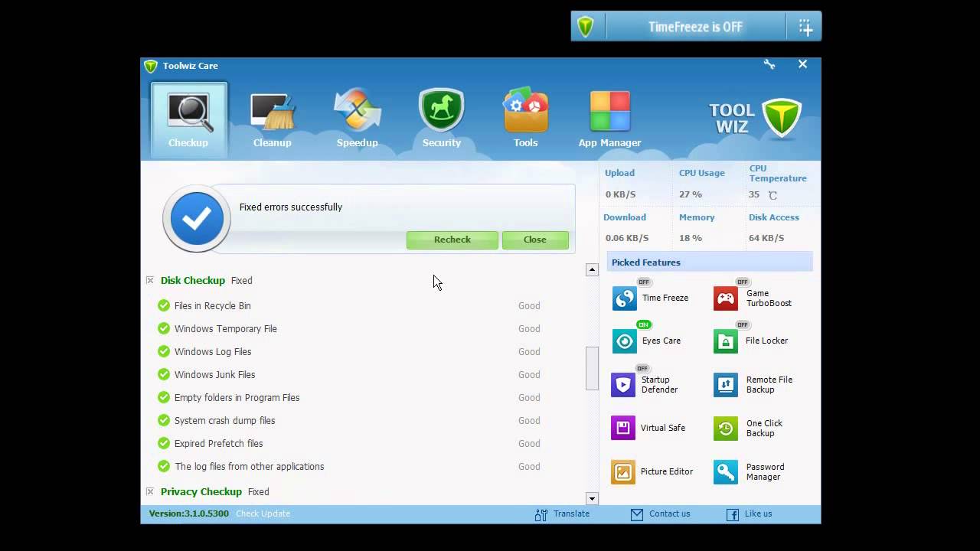
Task: Click the scroll up arrow
Action: pyautogui.click(x=592, y=269)
